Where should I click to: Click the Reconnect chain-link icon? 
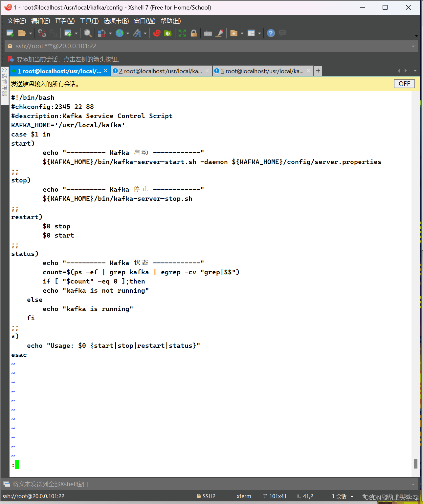54,33
